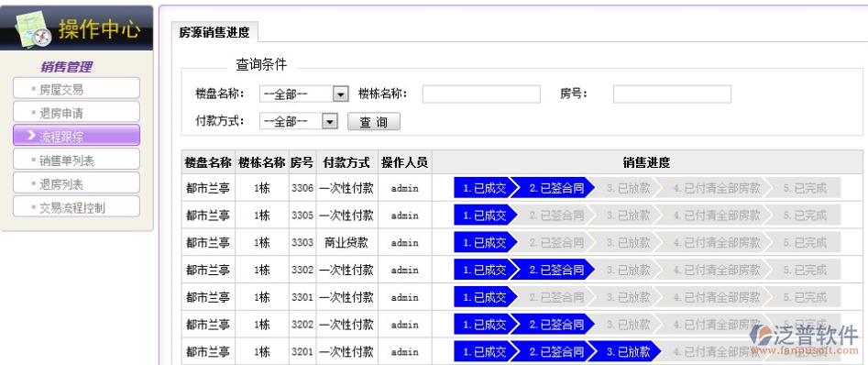The image size is (868, 365).
Task: Select room number 3302 cell
Action: [x=302, y=270]
